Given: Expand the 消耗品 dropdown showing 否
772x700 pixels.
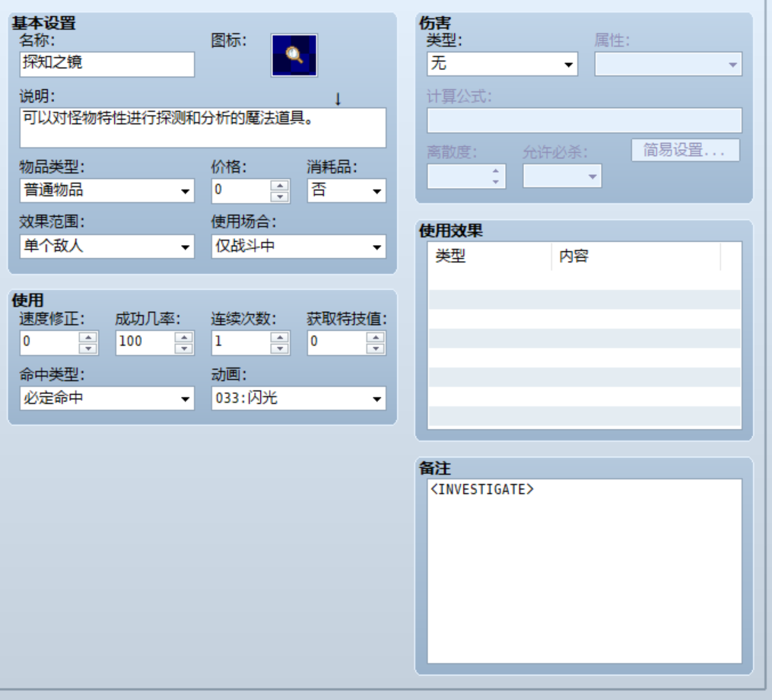Looking at the screenshot, I should pyautogui.click(x=347, y=191).
